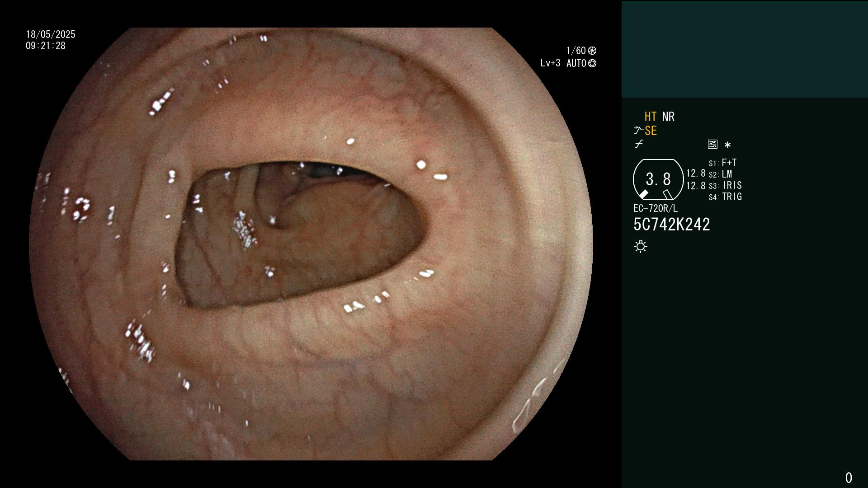
Task: Select the S3: IRIS switch assignment
Action: tap(725, 185)
